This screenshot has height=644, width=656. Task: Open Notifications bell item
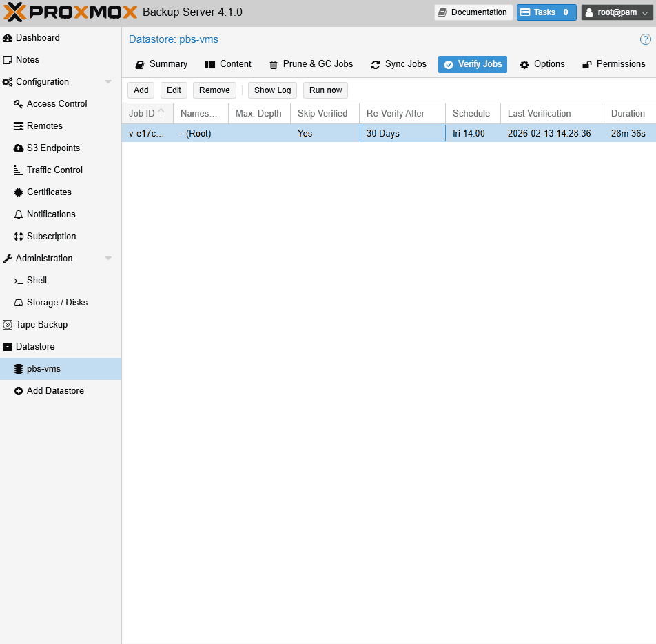50,214
